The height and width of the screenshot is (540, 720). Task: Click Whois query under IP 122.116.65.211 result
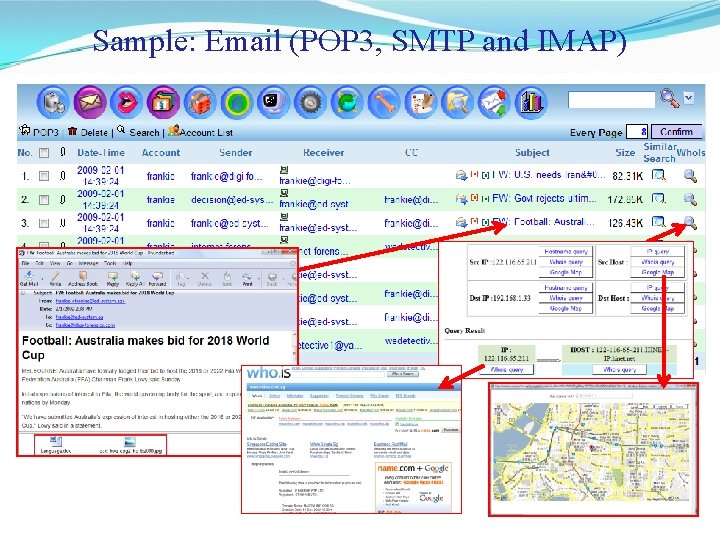pos(506,370)
